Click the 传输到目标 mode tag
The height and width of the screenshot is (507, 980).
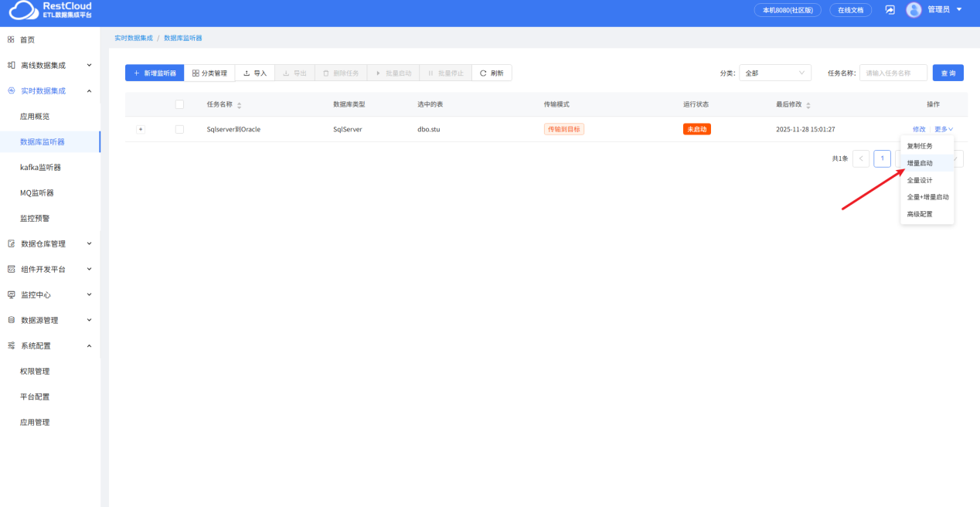pos(564,129)
